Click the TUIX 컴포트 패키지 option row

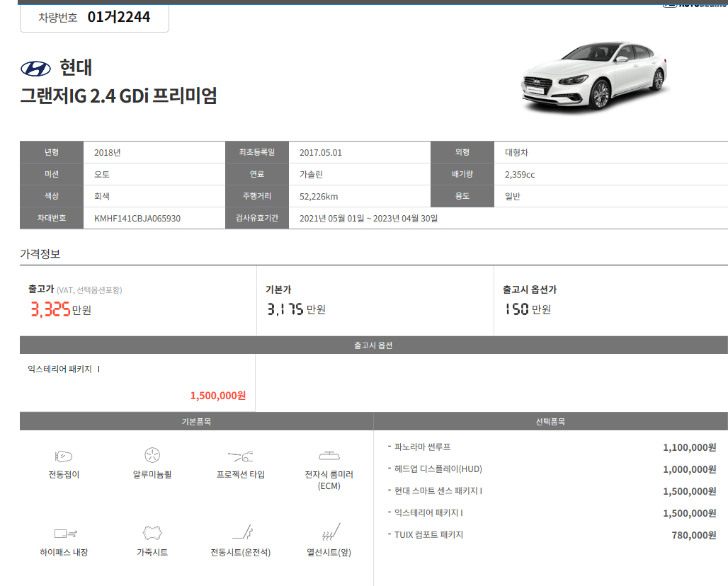[552, 535]
